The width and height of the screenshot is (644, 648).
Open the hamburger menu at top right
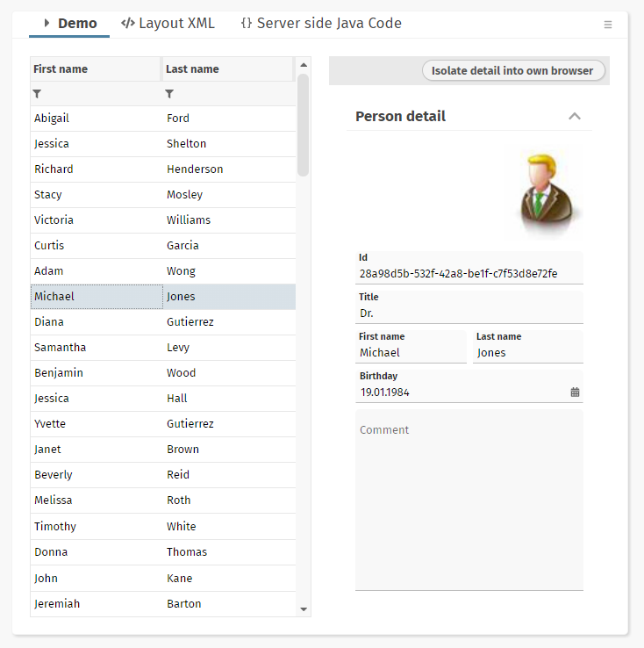click(x=608, y=25)
